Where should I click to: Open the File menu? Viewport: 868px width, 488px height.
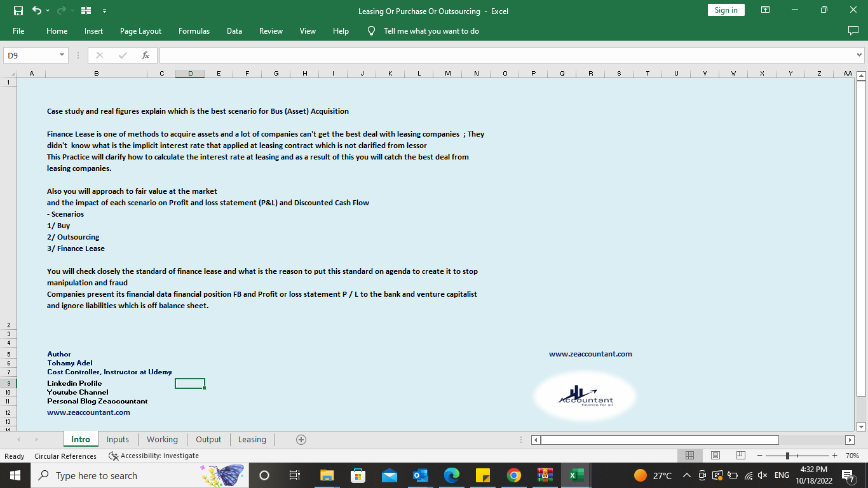click(18, 31)
